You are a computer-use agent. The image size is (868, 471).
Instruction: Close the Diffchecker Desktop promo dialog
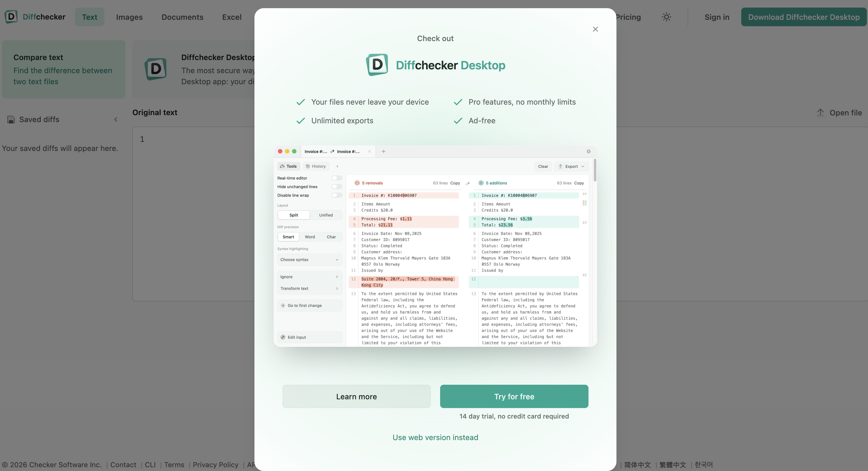click(x=595, y=29)
